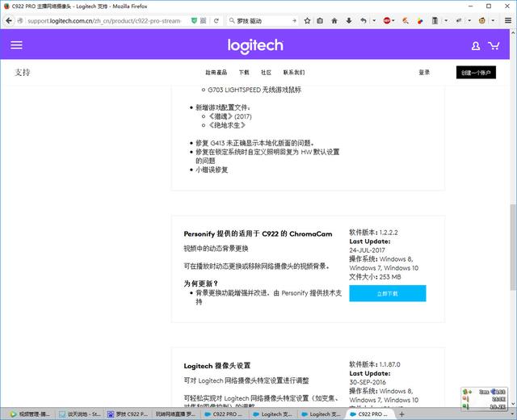Click the undo curved arrow toolbar icon

tap(364, 21)
